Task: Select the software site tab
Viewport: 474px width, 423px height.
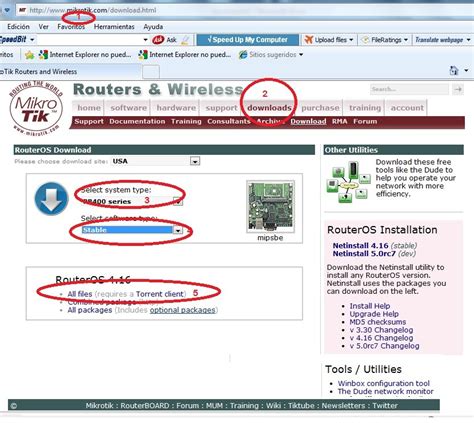Action: 129,108
